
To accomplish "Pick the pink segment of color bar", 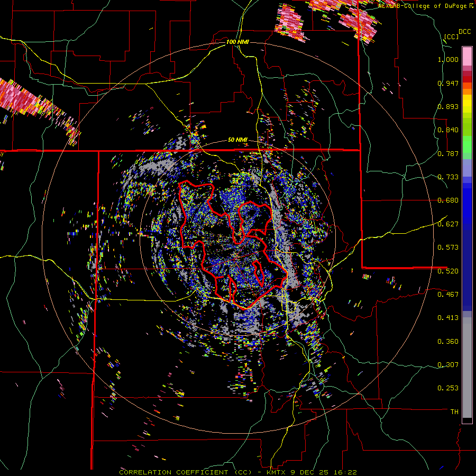I will click(x=467, y=56).
